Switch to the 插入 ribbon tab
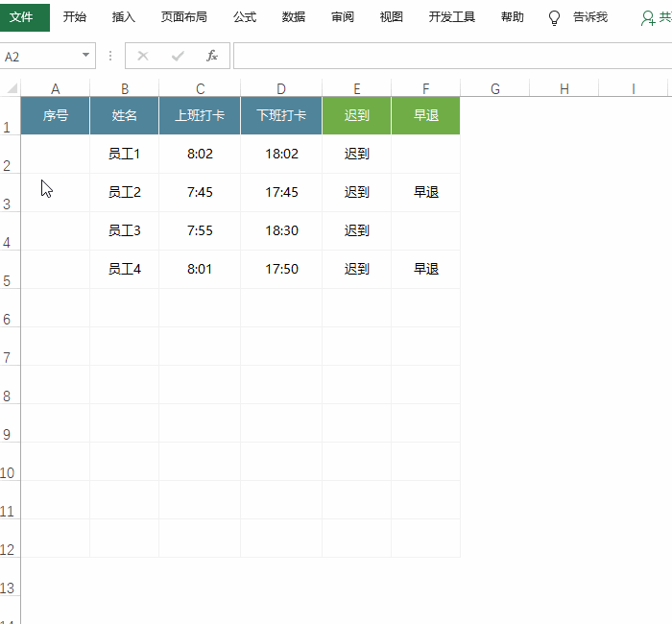Screen dimensions: 672x624 pos(124,16)
